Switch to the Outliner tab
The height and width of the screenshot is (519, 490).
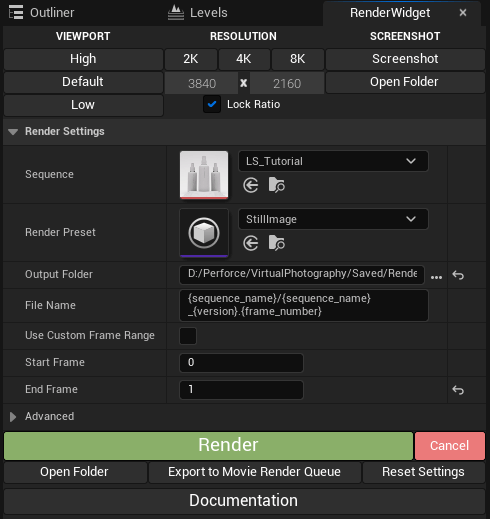pos(41,13)
